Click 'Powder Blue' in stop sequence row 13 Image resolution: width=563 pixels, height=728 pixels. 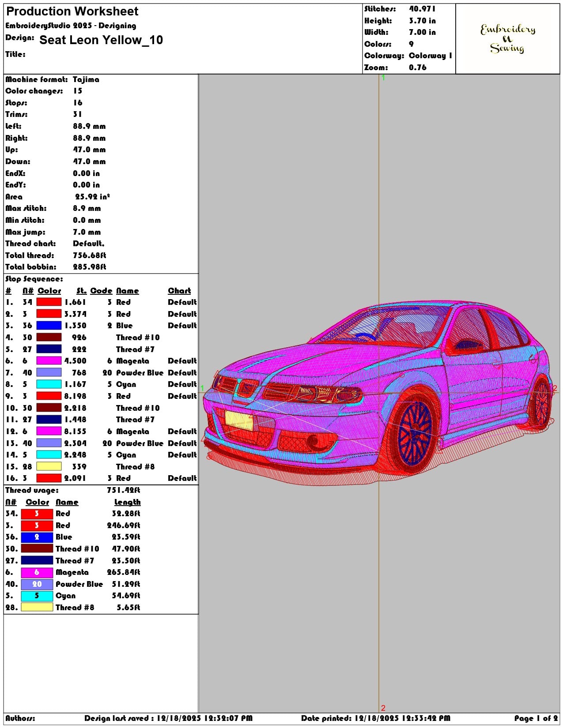click(x=140, y=443)
